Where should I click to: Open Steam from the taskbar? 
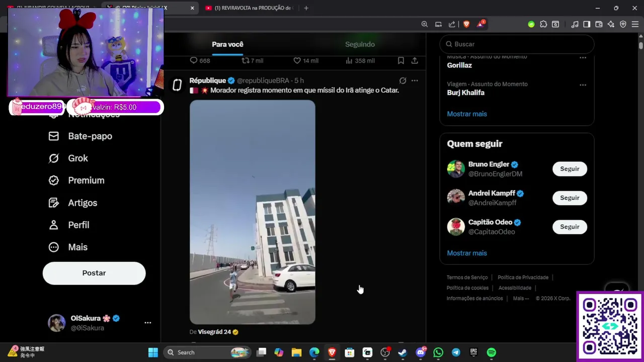tap(403, 352)
